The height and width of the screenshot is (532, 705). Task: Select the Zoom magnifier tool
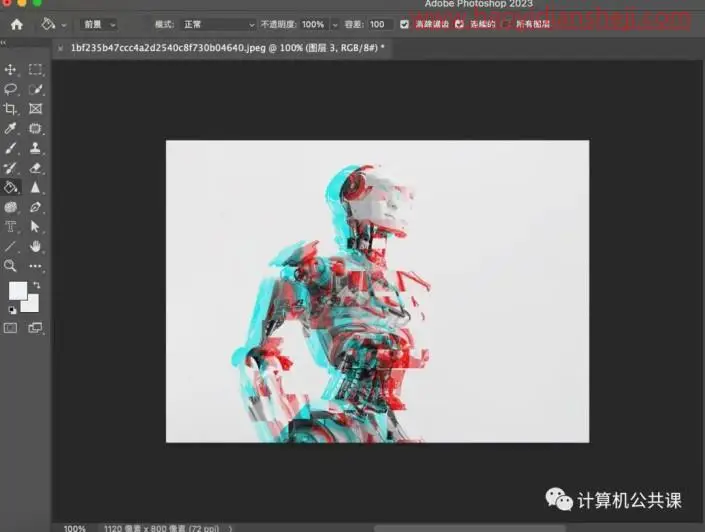pos(10,266)
